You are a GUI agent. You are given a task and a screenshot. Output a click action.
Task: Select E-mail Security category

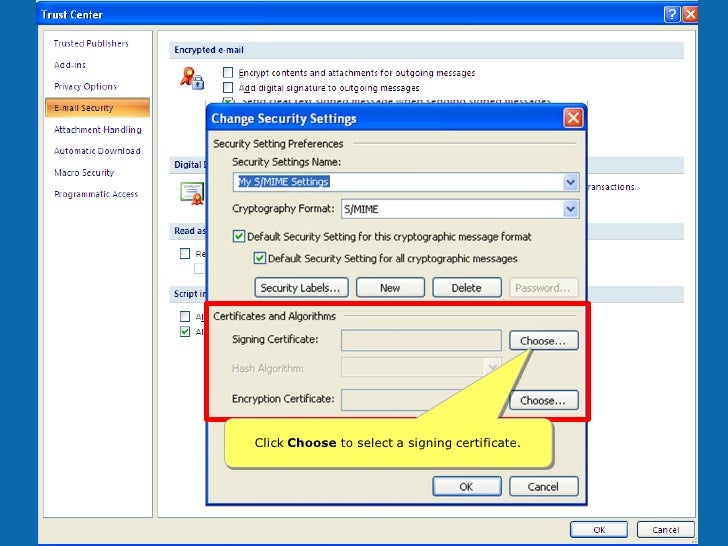pos(98,108)
